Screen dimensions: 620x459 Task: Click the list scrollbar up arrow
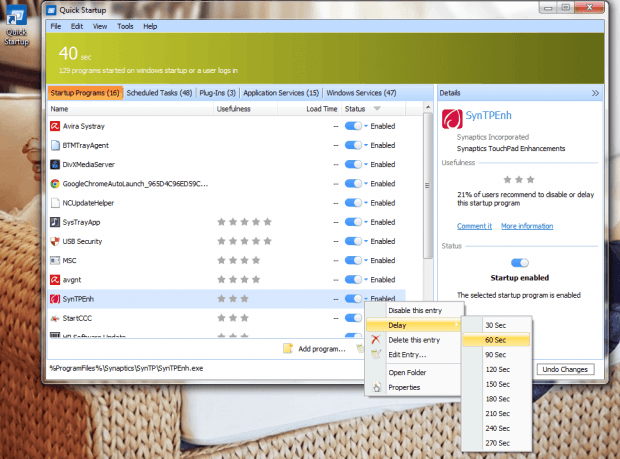tap(428, 108)
